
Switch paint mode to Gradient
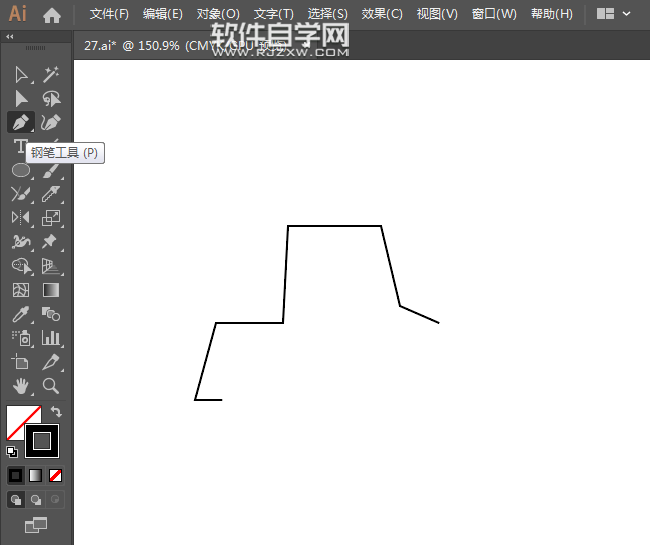36,475
